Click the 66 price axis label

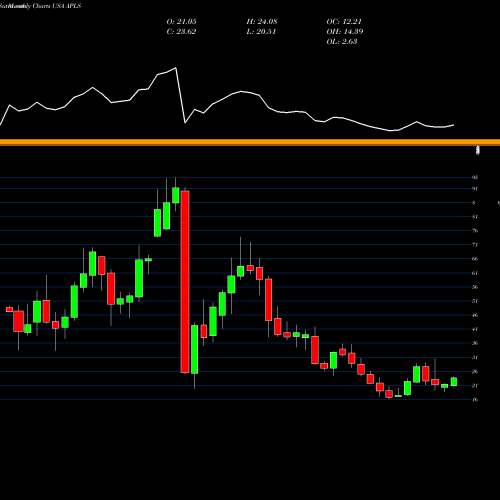pos(475,259)
